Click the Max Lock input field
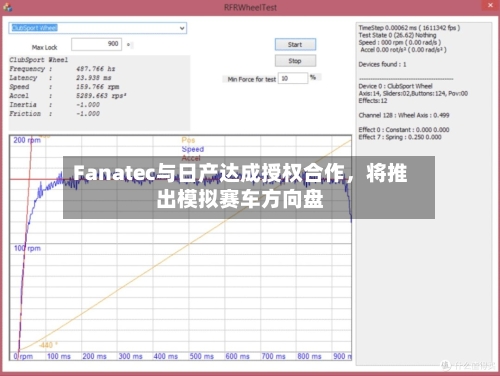500x376 pixels. 96,44
